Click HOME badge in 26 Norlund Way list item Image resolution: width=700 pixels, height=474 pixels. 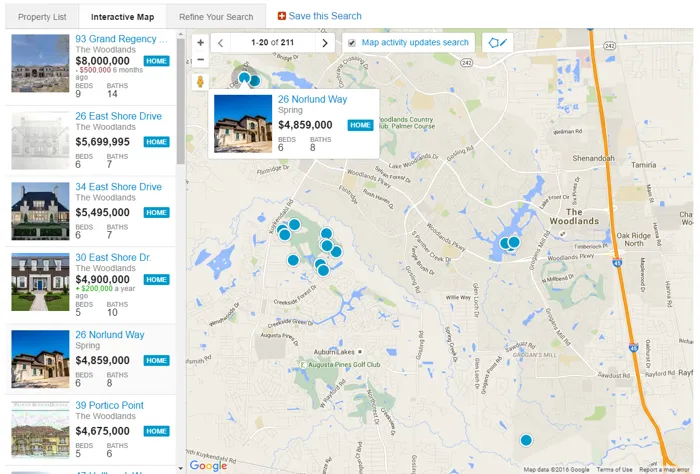point(156,361)
